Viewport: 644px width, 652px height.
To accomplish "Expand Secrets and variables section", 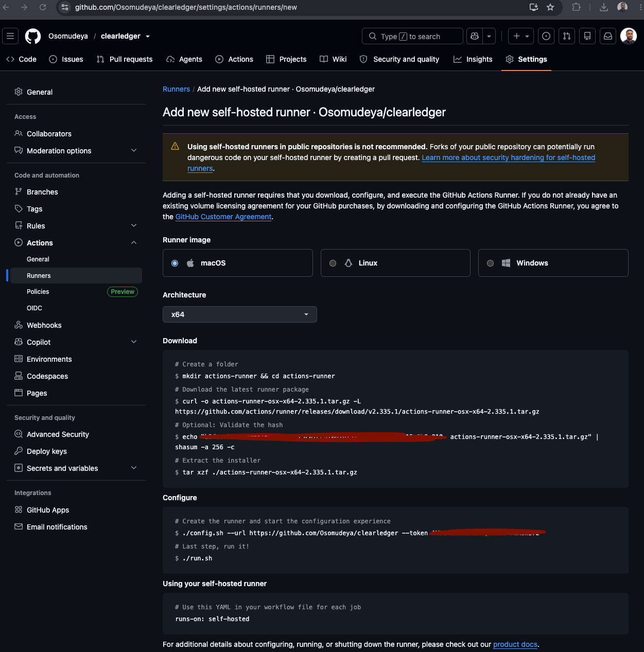I will coord(76,468).
